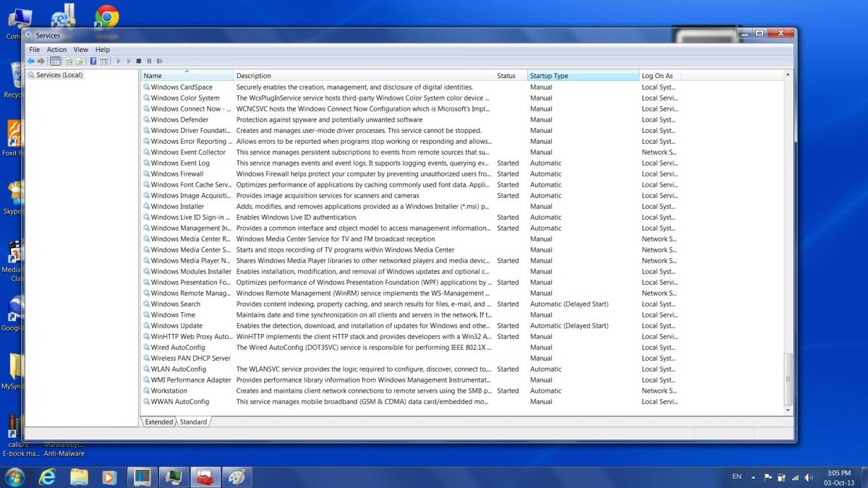Open the blue Help toolbar icon
Screen dimensions: 868x488
point(93,61)
